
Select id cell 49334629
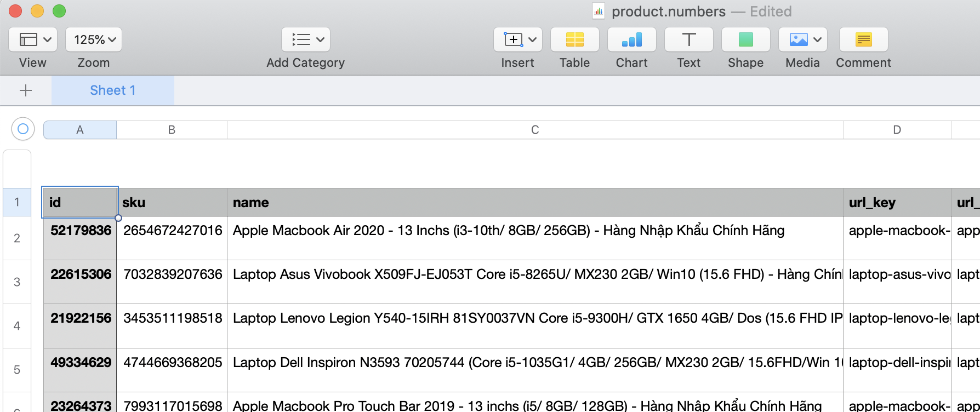click(80, 370)
